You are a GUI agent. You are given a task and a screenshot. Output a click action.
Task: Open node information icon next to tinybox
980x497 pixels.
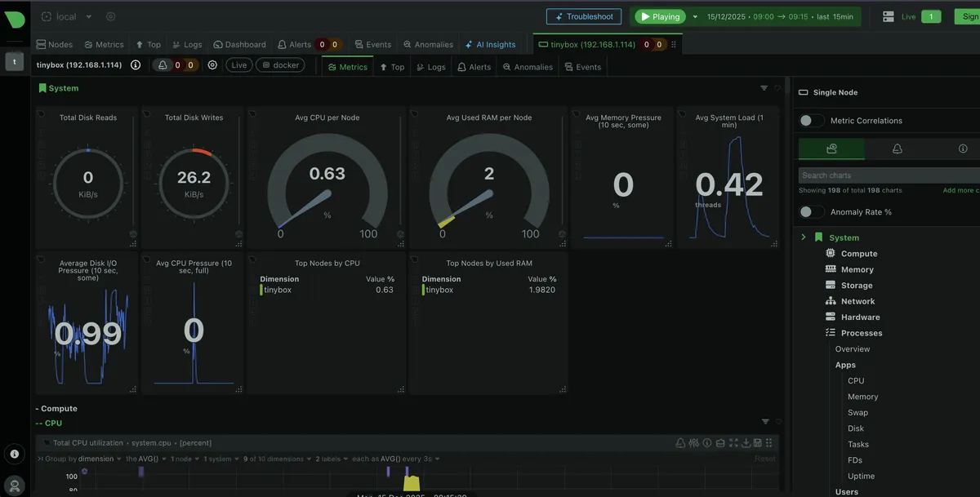tap(136, 64)
